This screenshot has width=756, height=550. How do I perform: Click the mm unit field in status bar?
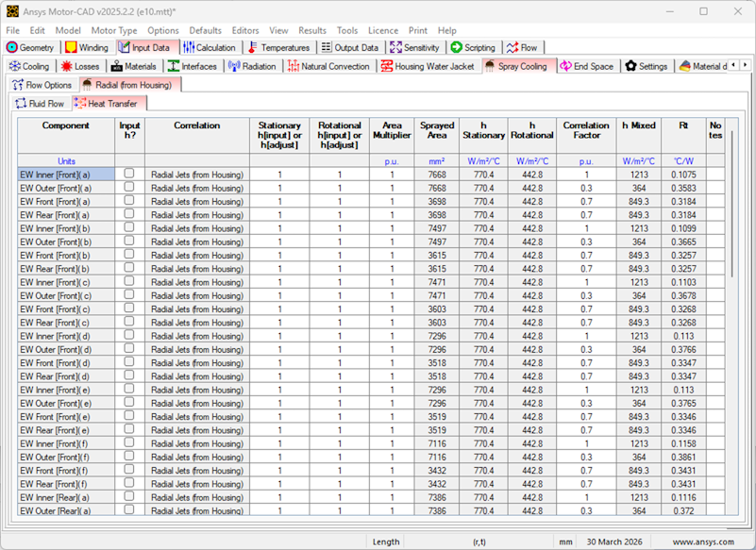565,542
